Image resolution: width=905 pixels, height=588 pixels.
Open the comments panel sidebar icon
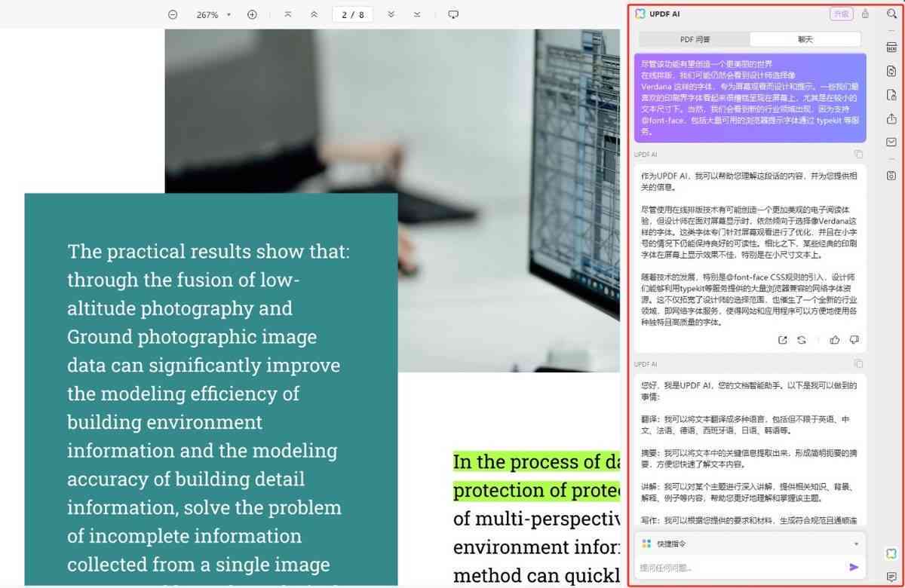[891, 577]
